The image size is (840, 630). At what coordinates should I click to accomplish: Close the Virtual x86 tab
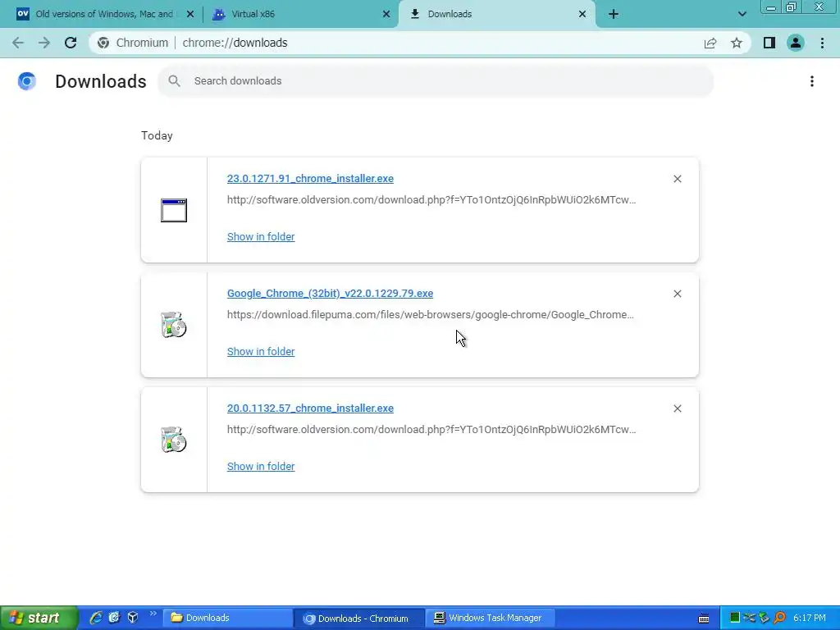(x=386, y=14)
